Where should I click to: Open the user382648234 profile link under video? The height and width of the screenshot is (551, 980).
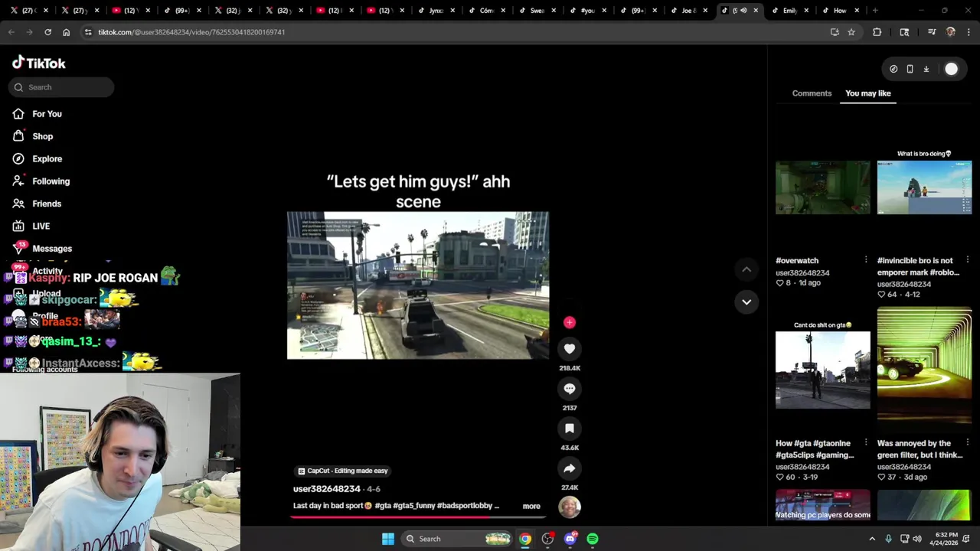click(326, 489)
